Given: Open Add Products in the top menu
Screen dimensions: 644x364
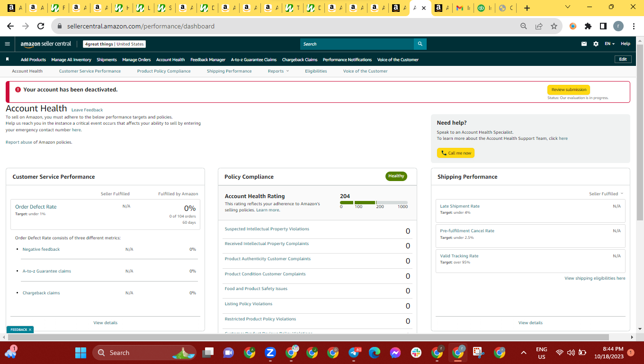Looking at the screenshot, I should pos(33,60).
